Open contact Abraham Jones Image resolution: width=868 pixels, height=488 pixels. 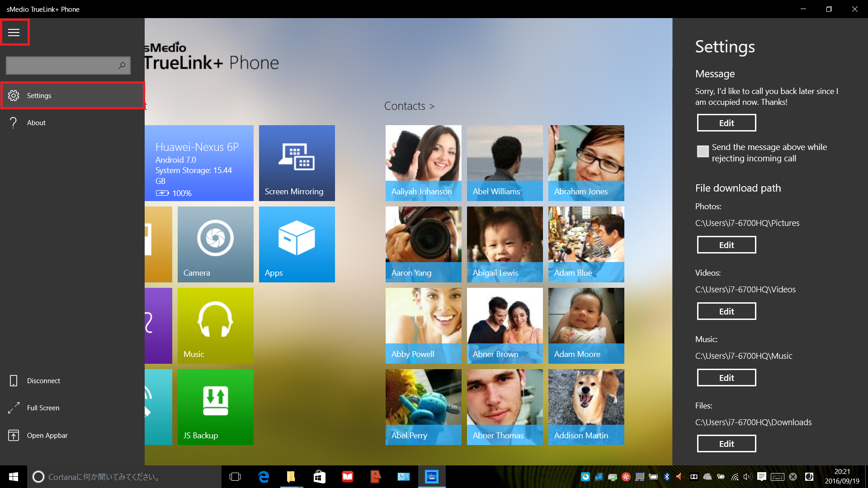[x=586, y=163]
